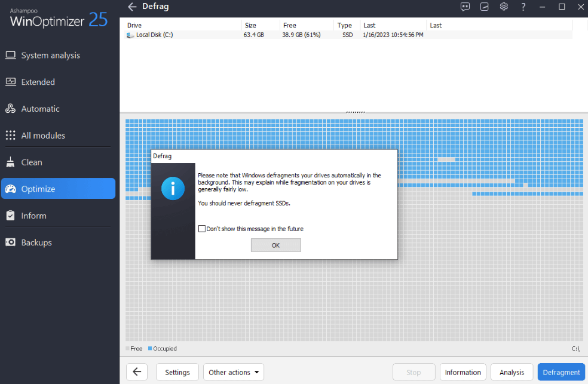Click the panel splitter handle dots
This screenshot has width=588, height=384.
click(x=356, y=112)
